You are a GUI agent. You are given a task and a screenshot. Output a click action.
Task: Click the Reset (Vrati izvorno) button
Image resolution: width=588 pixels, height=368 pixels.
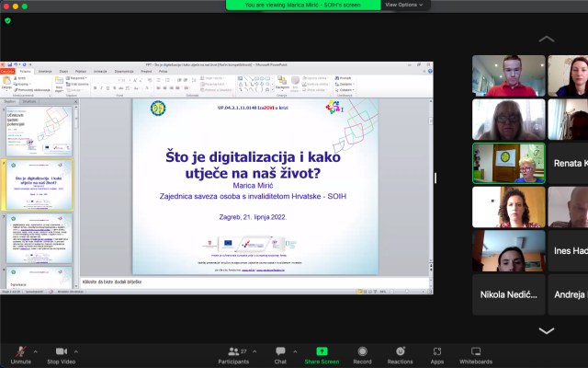pos(77,84)
